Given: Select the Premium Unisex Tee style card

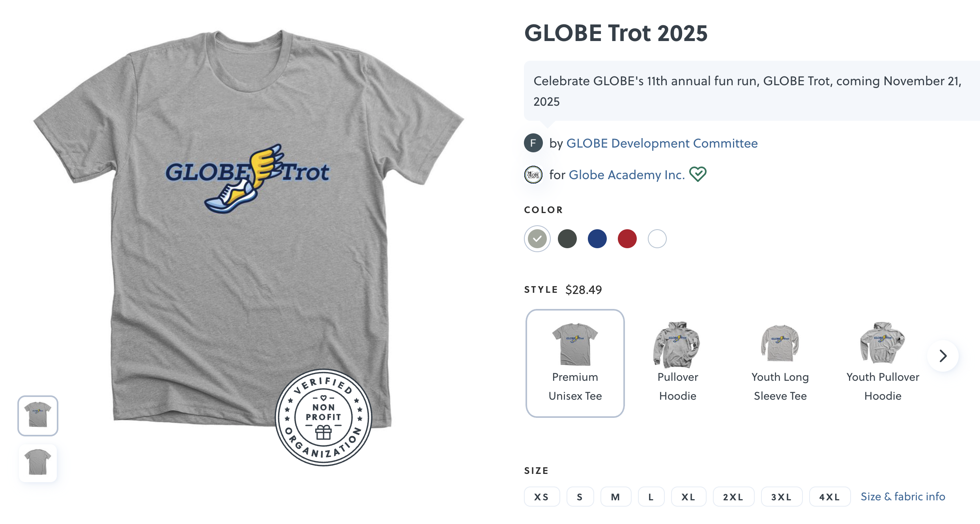Looking at the screenshot, I should [x=575, y=363].
